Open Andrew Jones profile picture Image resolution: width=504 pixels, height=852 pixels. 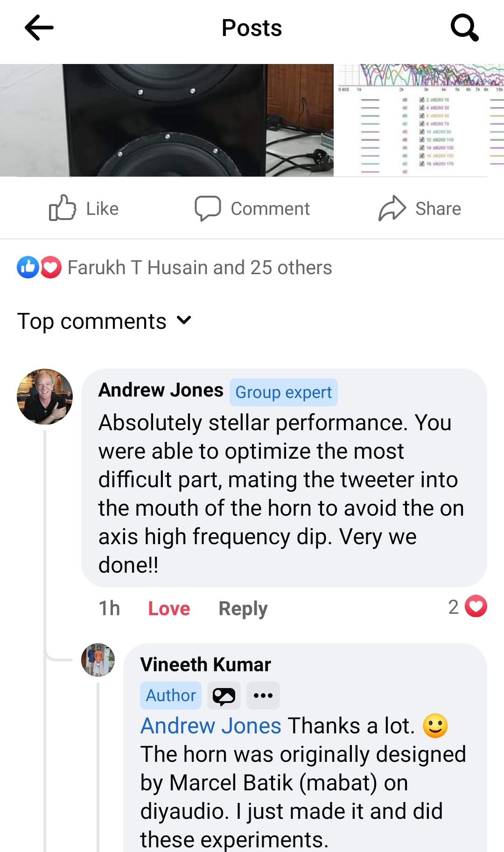tap(45, 397)
